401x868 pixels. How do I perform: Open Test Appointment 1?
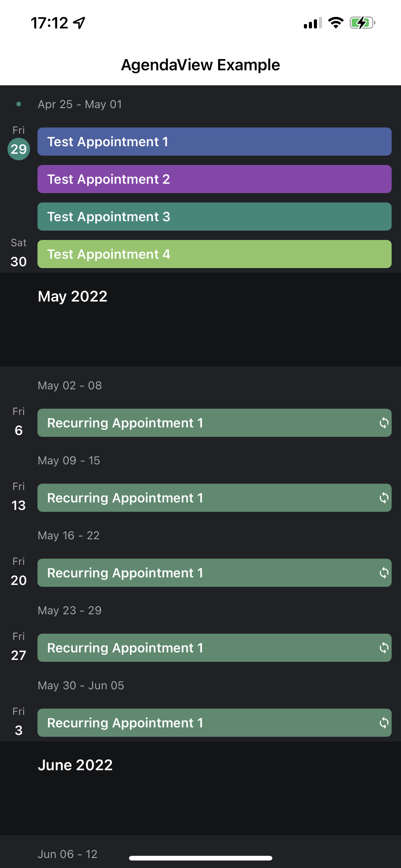214,142
